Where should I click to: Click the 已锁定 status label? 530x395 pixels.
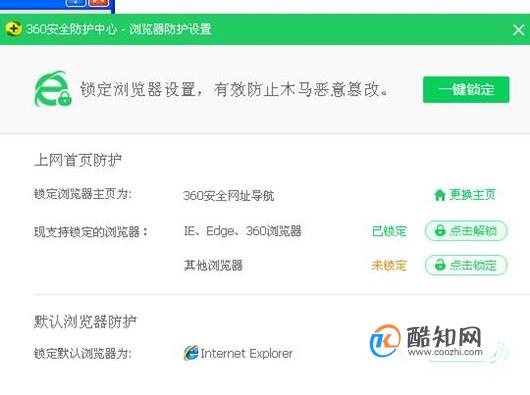tap(389, 231)
